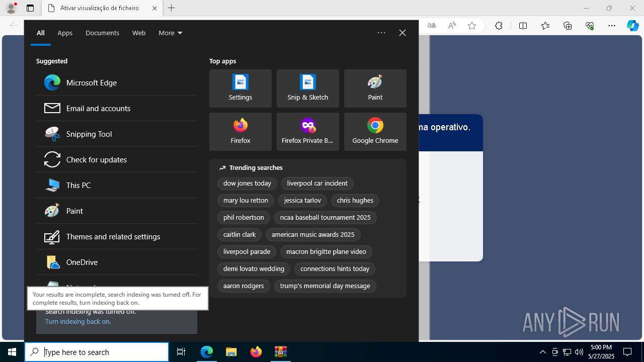Open the clock showing 5:00 PM
The width and height of the screenshot is (644, 362).
tap(602, 352)
